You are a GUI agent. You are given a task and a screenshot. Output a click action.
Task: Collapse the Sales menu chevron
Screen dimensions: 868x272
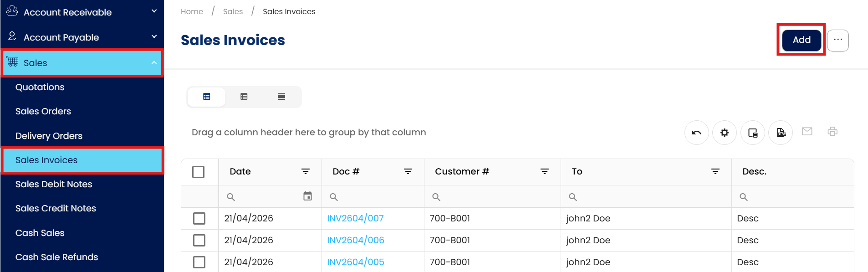(154, 63)
